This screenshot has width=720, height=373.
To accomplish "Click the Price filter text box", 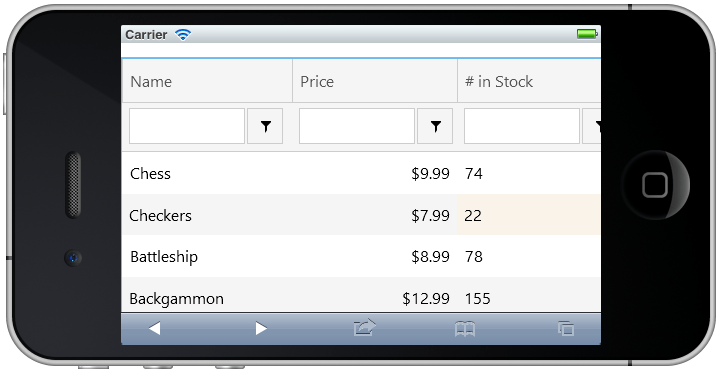I will [357, 126].
